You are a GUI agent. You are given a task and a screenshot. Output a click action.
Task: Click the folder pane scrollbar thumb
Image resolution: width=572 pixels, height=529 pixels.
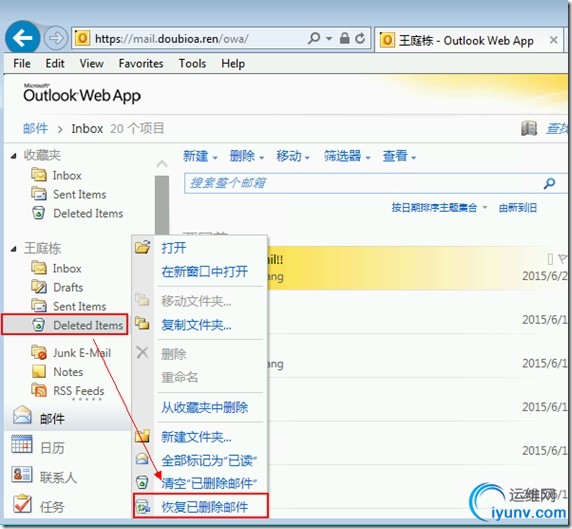pos(162,204)
